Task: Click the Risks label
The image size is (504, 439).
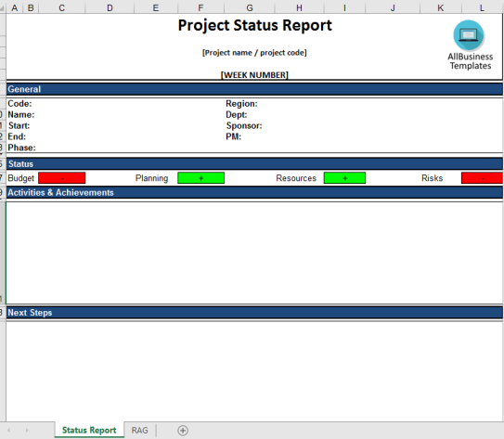Action: tap(432, 178)
